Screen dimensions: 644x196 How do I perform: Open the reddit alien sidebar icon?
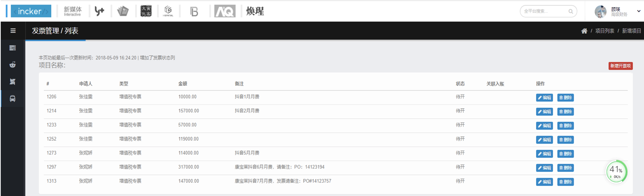[13, 64]
